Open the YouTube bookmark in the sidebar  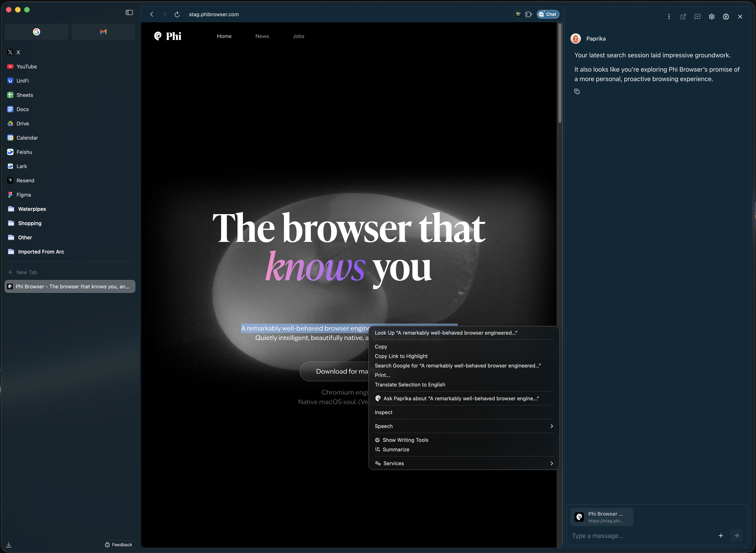[27, 66]
